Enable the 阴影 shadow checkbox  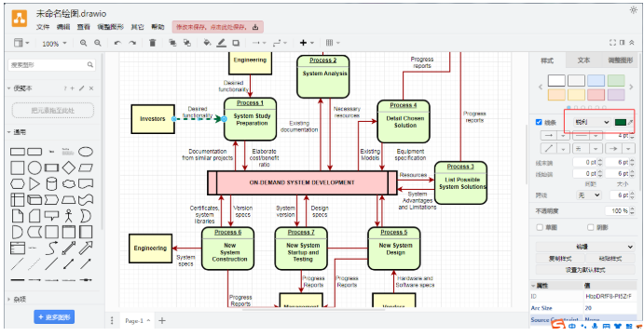click(591, 227)
